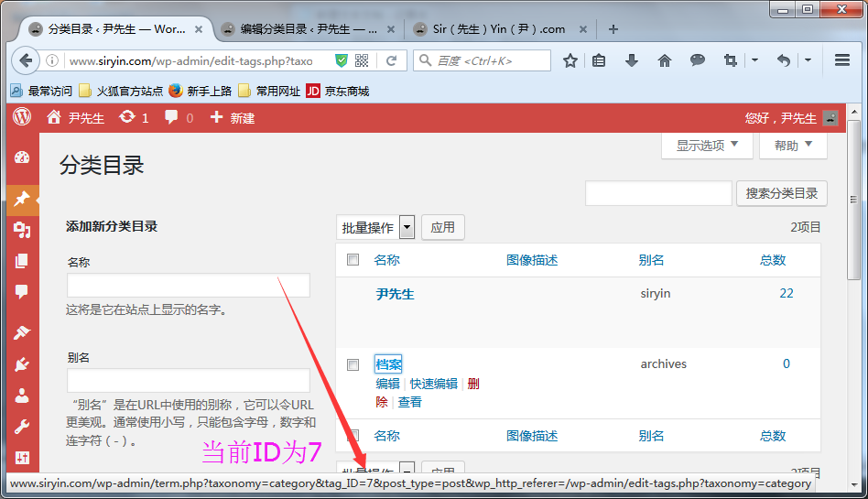Open the downloads arrow icon
This screenshot has height=499, width=868.
coord(632,60)
